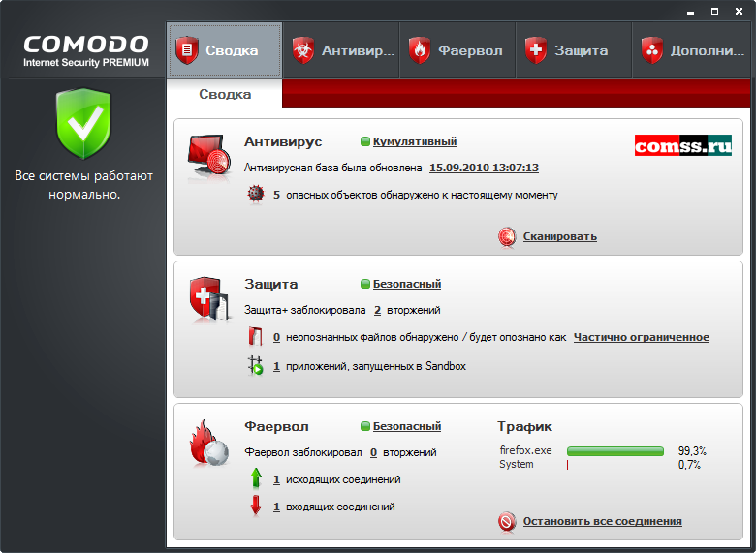Click the Защита section heading
Image resolution: width=756 pixels, height=553 pixels.
pos(270,284)
